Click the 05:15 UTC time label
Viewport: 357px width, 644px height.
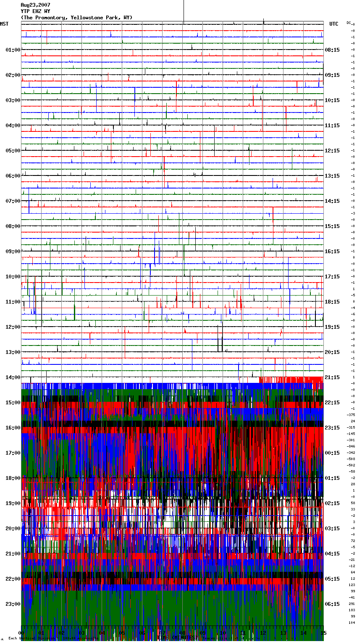(332, 579)
